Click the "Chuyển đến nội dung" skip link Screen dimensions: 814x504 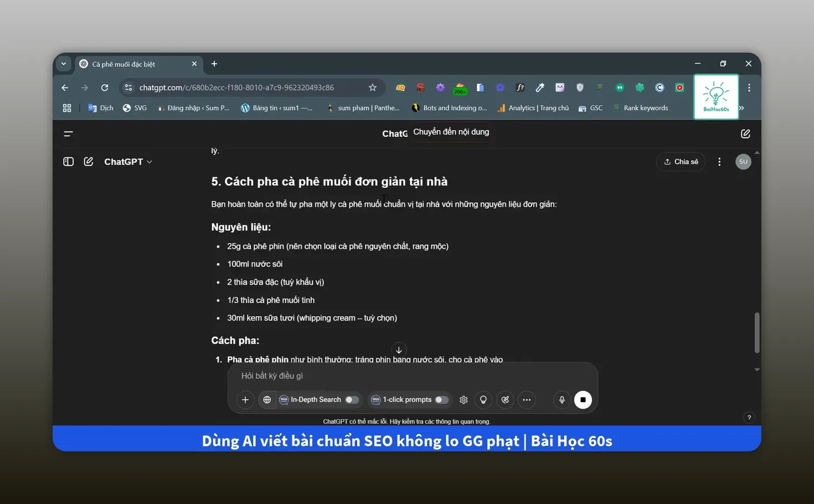click(x=451, y=132)
